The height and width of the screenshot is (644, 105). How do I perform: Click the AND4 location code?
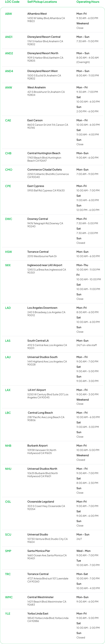click(9, 71)
